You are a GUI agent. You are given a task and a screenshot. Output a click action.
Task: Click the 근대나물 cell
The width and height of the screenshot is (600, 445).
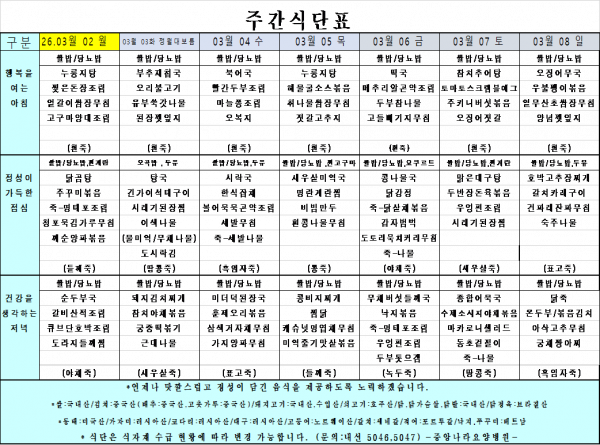point(158,343)
